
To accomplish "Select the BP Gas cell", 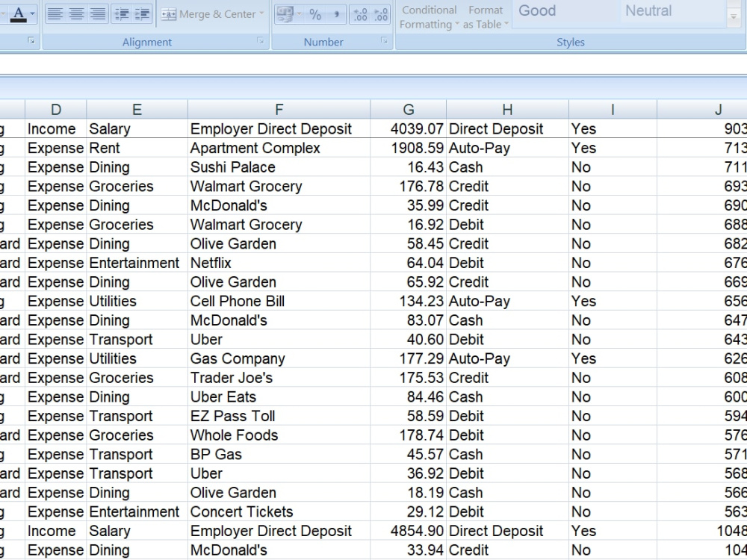I will point(279,454).
